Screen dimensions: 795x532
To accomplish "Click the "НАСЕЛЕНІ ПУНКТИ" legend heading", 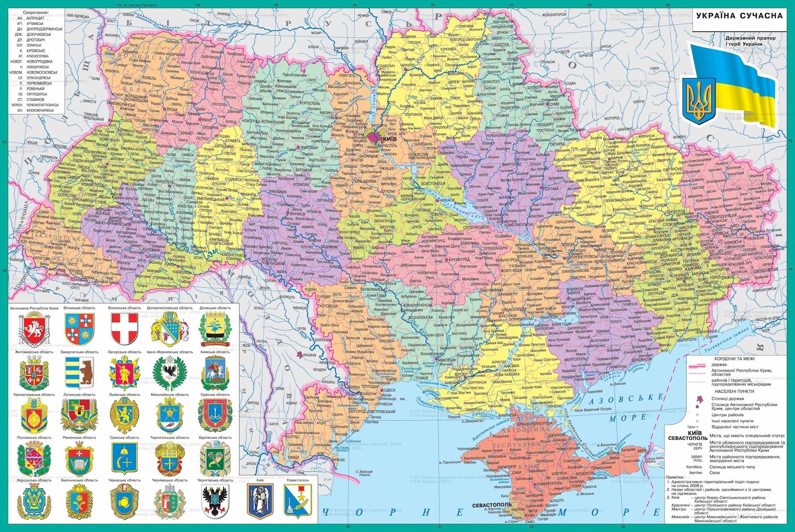I will point(734,391).
